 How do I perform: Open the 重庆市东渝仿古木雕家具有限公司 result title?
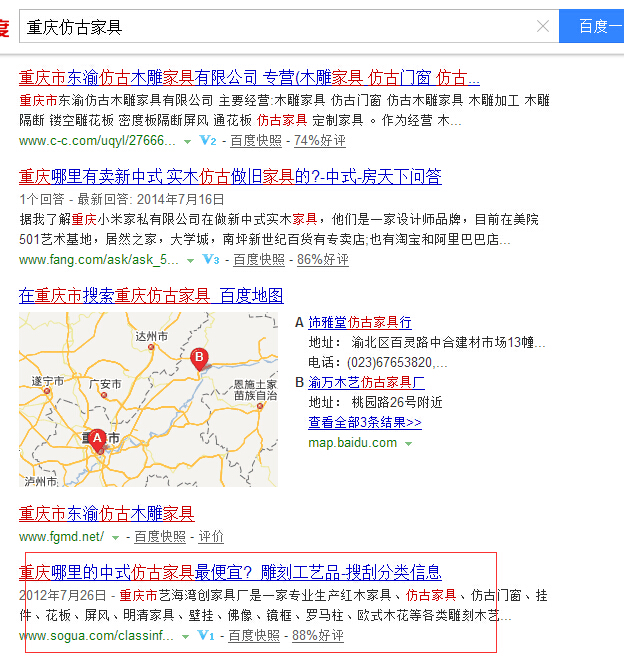click(x=249, y=78)
